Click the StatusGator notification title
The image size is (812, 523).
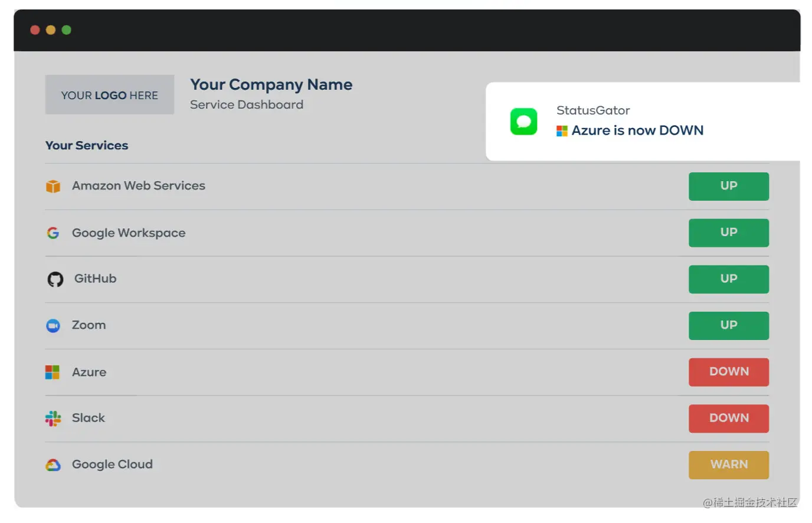[593, 110]
